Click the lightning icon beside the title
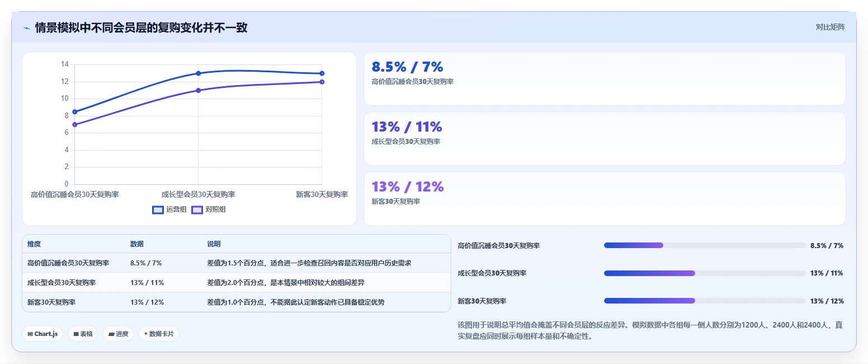Image resolution: width=868 pixels, height=364 pixels. point(26,28)
